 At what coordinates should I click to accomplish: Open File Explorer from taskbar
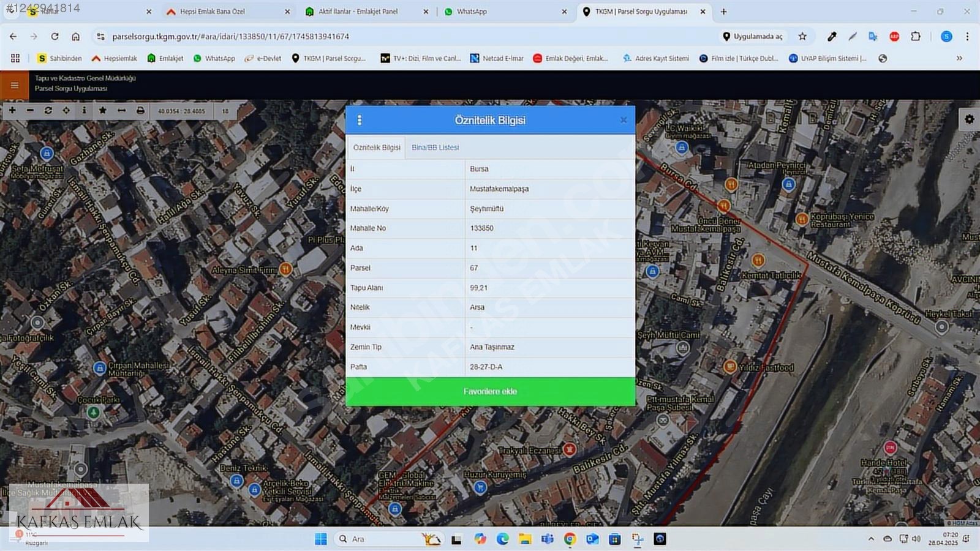click(x=525, y=539)
